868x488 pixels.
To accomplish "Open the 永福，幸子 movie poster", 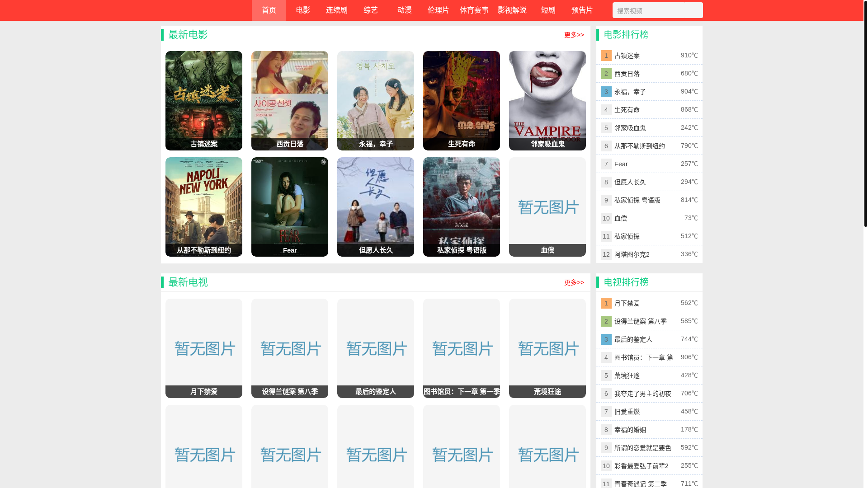I will tap(376, 101).
